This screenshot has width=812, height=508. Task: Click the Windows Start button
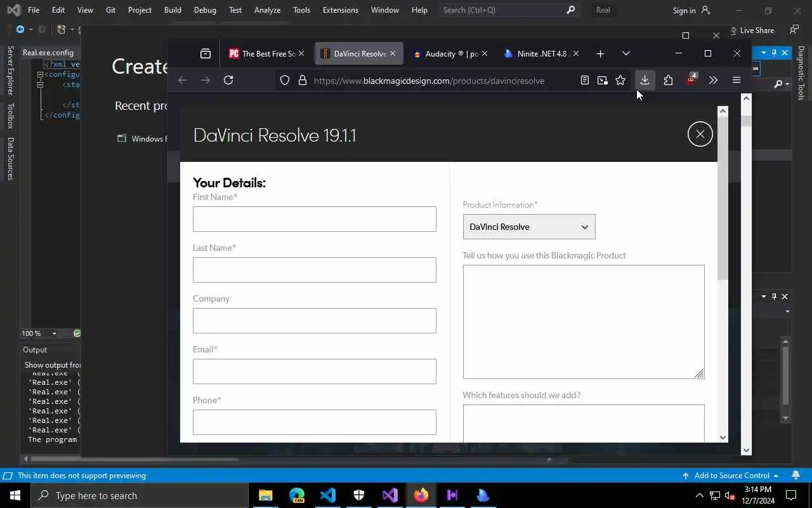tap(15, 495)
